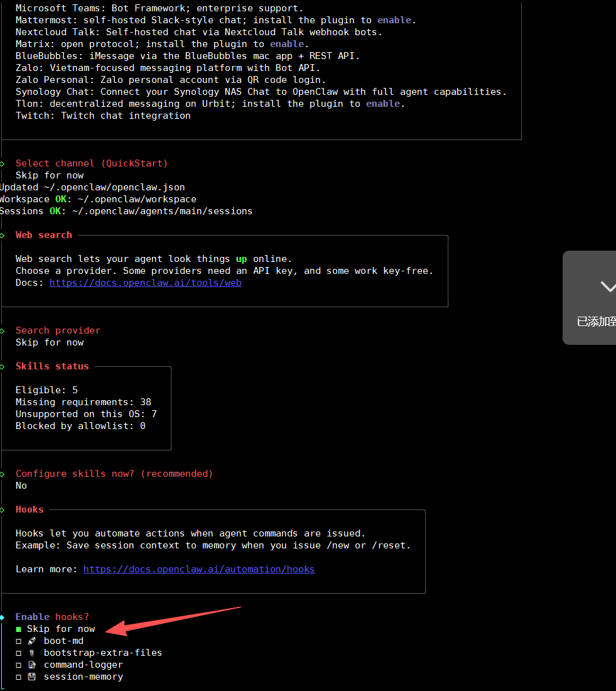Click 'Skip for now' under Select channel
The width and height of the screenshot is (616, 691).
(50, 175)
